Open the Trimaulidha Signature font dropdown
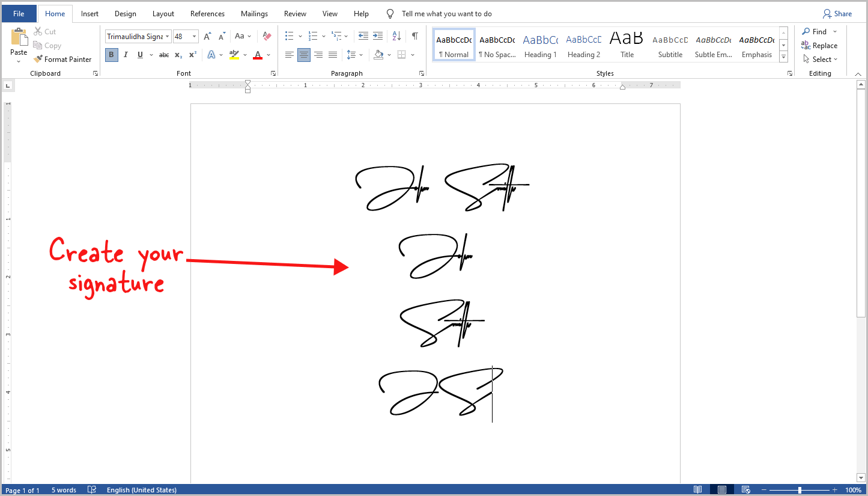The width and height of the screenshot is (868, 496). tap(168, 36)
